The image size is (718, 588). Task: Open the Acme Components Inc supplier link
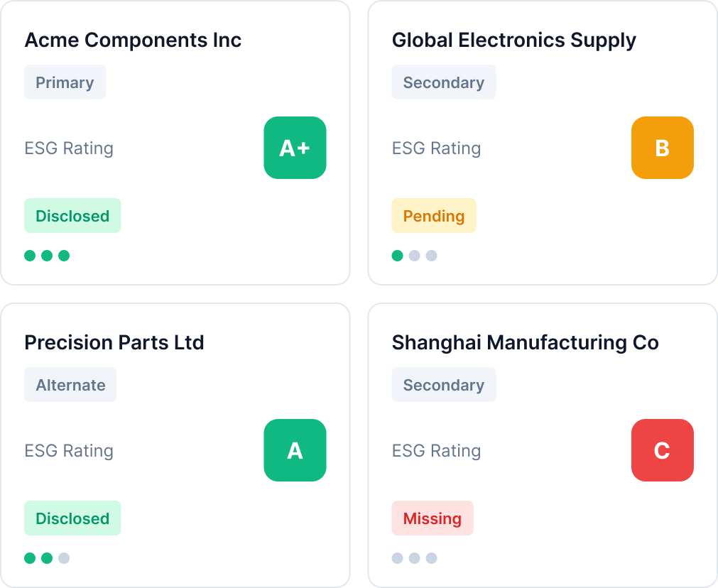click(x=134, y=40)
